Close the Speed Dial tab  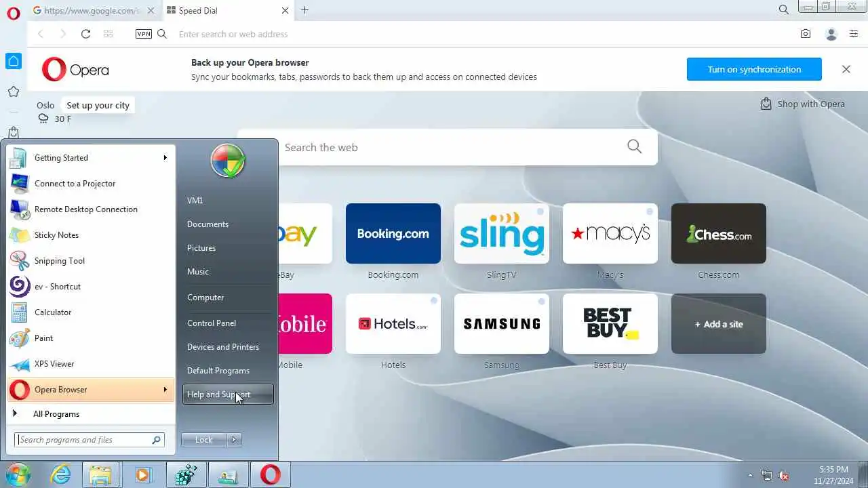coord(285,10)
